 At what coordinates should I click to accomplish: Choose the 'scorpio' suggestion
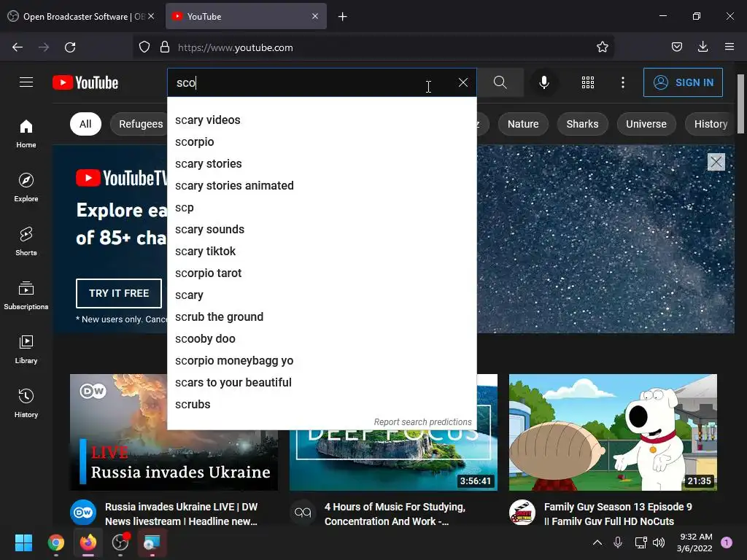pyautogui.click(x=322, y=142)
